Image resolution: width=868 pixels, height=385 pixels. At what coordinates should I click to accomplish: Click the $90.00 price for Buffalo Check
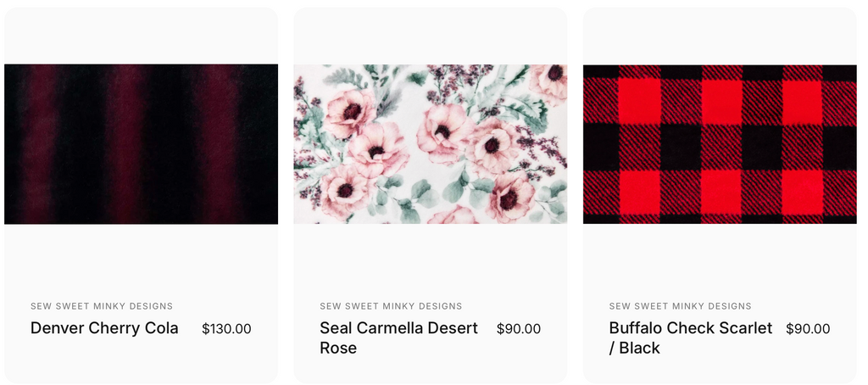[x=807, y=329]
